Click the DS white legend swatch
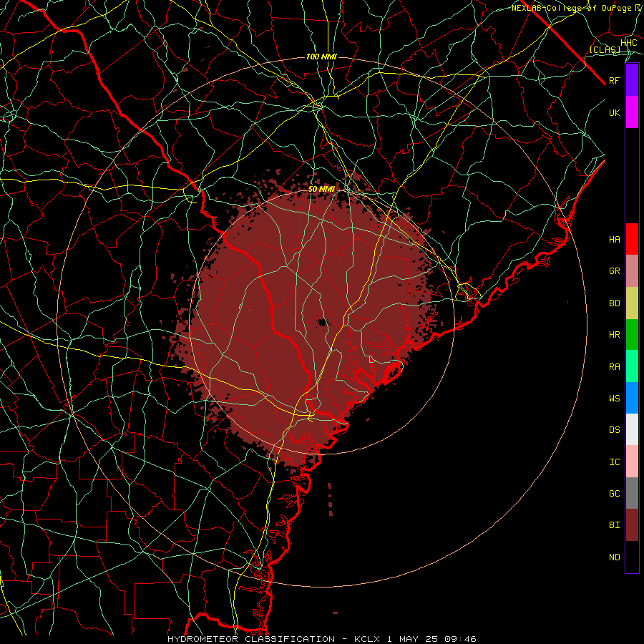 (632, 429)
